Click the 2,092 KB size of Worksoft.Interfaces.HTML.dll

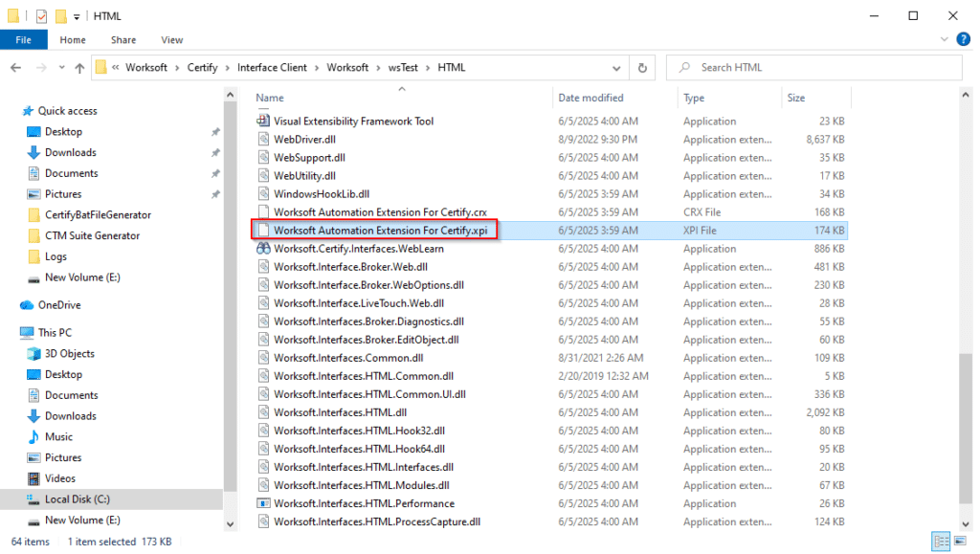click(825, 412)
